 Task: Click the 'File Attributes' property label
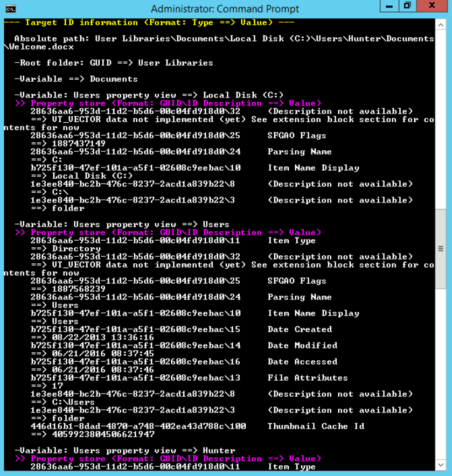(x=308, y=378)
